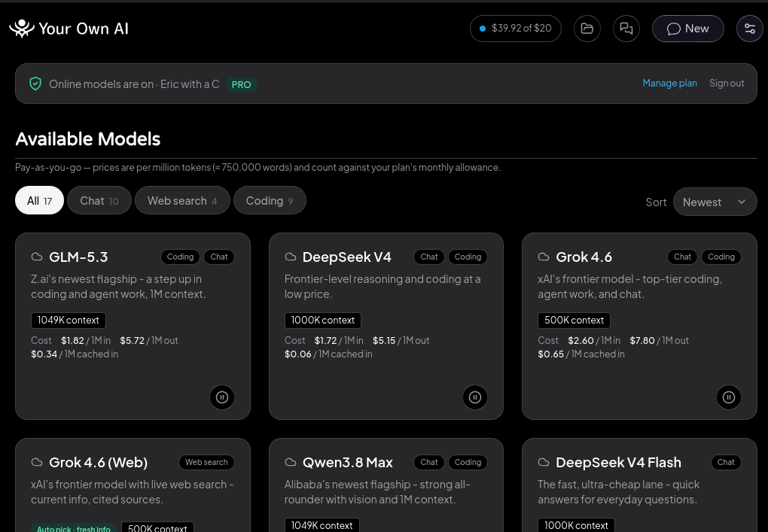Image resolution: width=768 pixels, height=532 pixels.
Task: Click the Your Own AI logo icon
Action: click(22, 29)
